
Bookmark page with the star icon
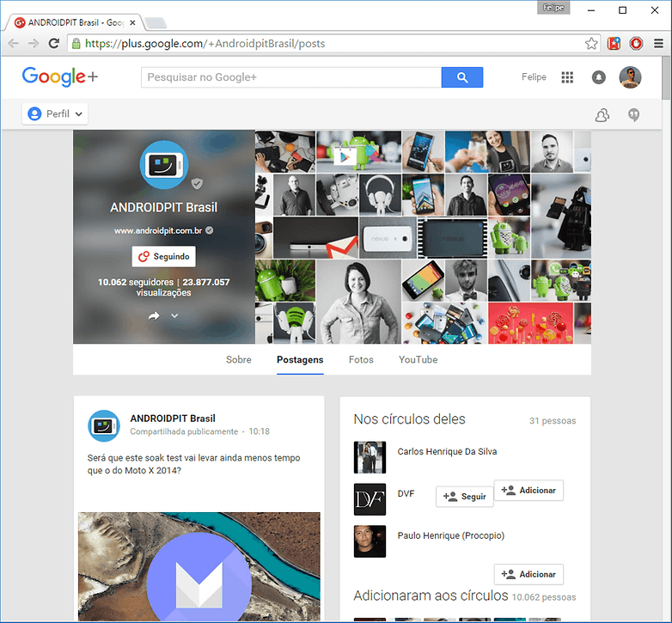tap(591, 43)
